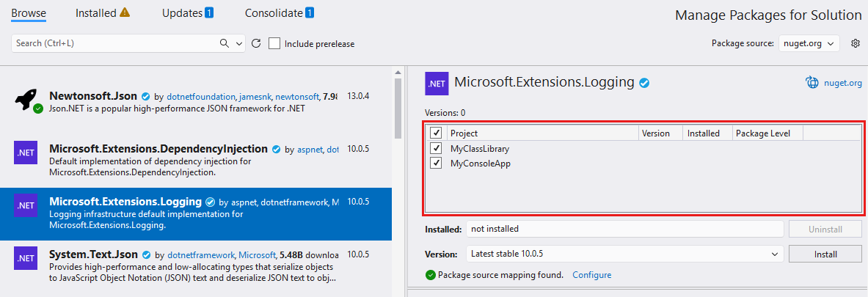Screen dimensions: 868x297
Task: Click the Installed 'not installed' field
Action: (x=625, y=229)
